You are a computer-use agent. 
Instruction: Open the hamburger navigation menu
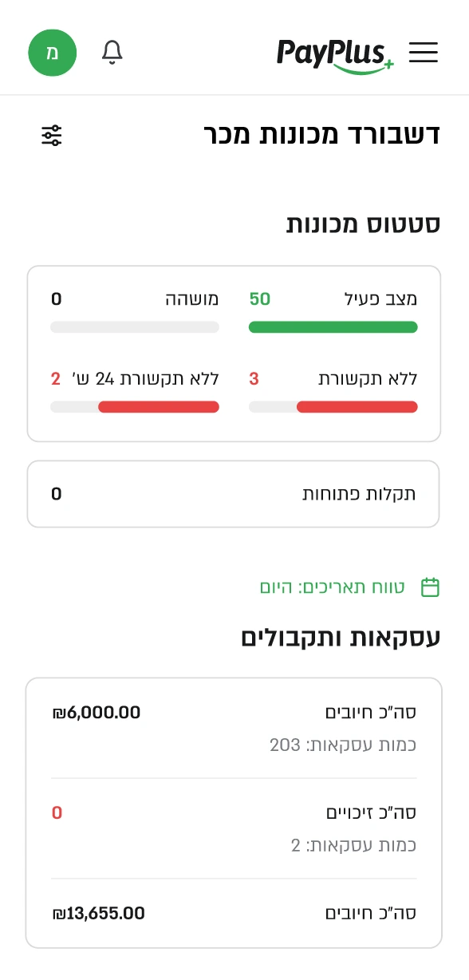[x=424, y=53]
